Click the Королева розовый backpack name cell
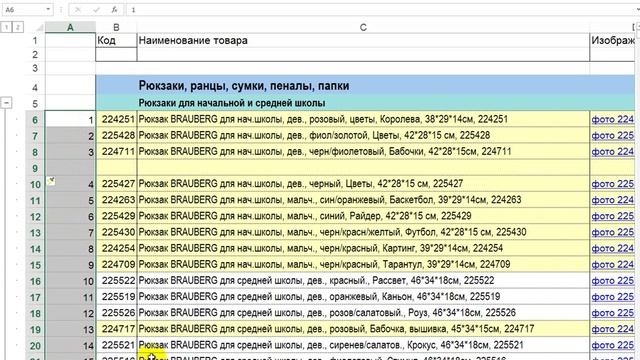This screenshot has width=640, height=360. 363,119
